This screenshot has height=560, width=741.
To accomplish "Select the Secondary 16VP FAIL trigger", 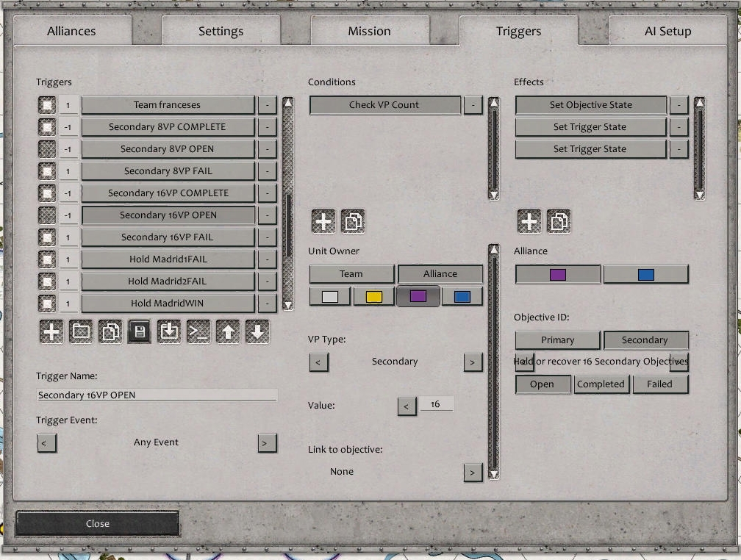I will coord(168,237).
